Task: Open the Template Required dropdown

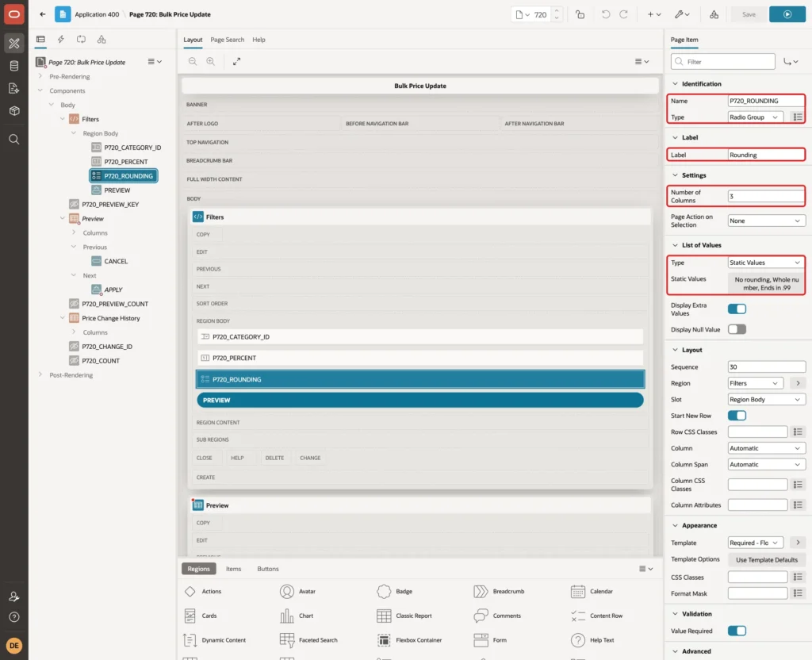Action: [755, 543]
